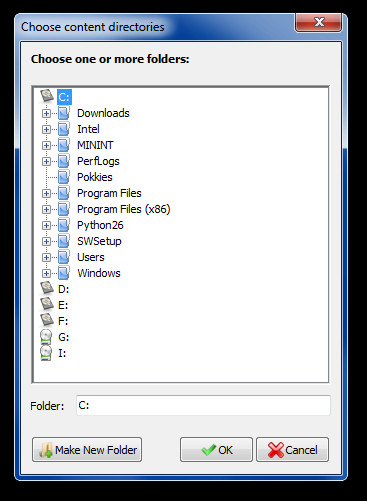The height and width of the screenshot is (501, 367).
Task: Click the Cancel button
Action: (292, 450)
